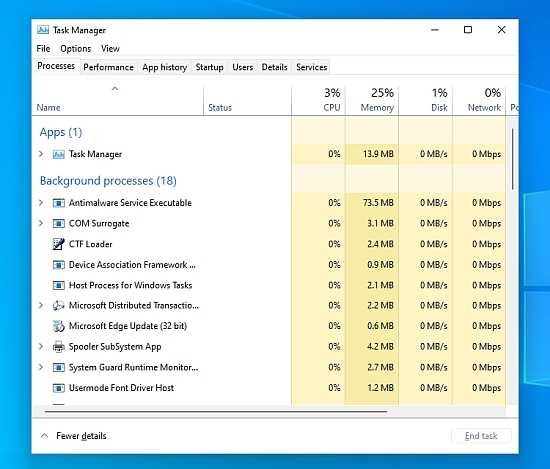
Task: Expand Antimalware Service Executable process
Action: (41, 203)
